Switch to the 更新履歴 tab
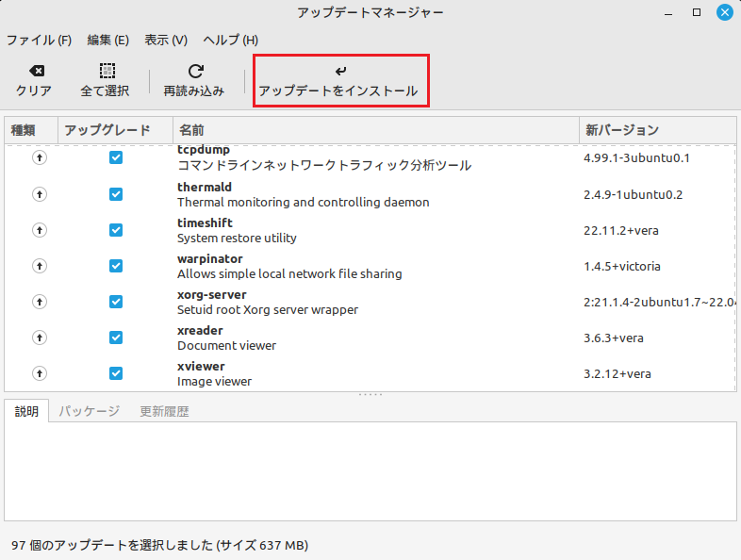 (164, 411)
